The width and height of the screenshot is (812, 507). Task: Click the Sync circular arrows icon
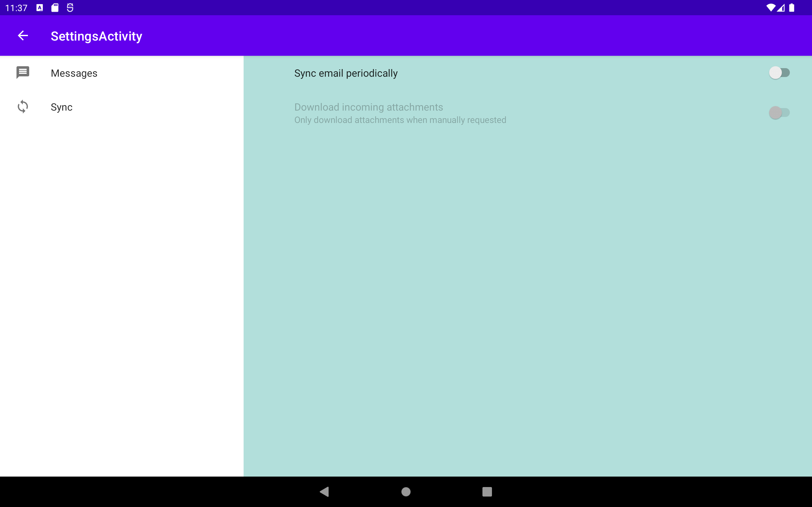tap(23, 107)
